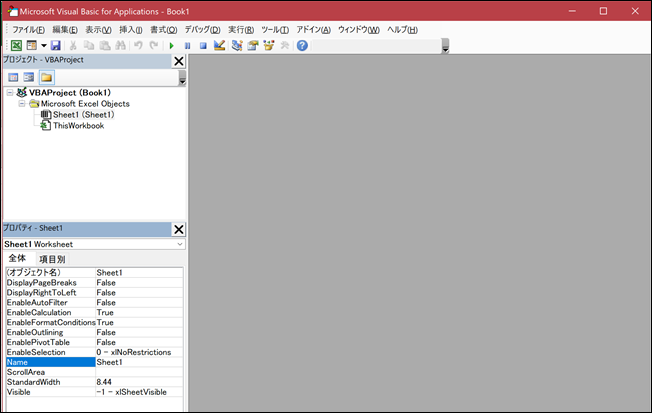
Task: Open the ファイル(F) menu
Action: coord(28,30)
